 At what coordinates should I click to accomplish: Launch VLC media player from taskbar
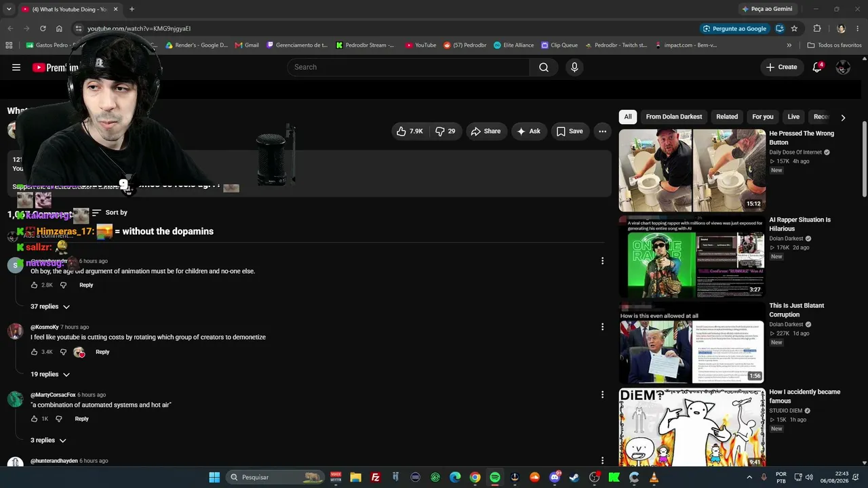click(654, 477)
